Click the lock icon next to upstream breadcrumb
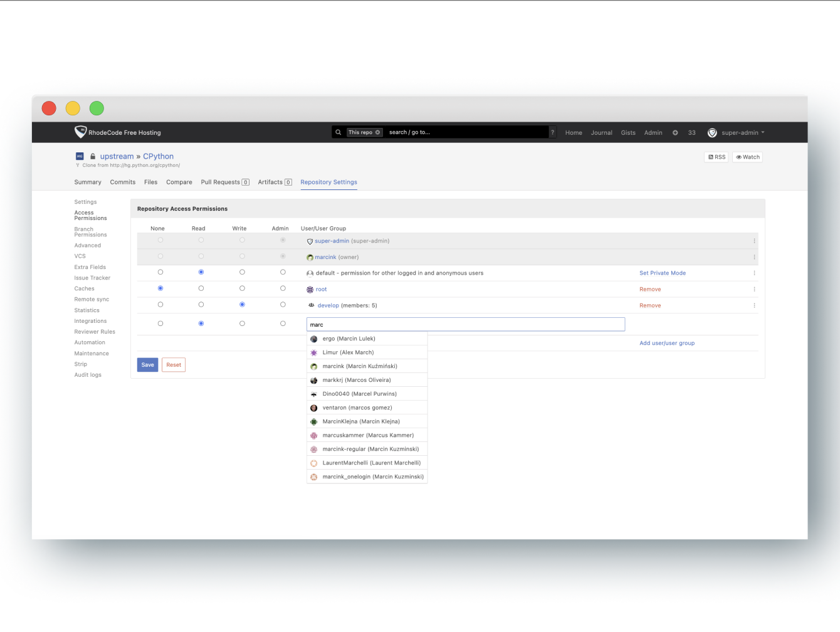This screenshot has height=632, width=840. [92, 155]
